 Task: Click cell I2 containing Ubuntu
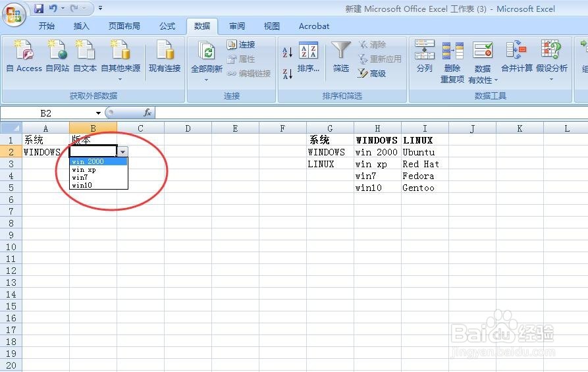point(425,152)
